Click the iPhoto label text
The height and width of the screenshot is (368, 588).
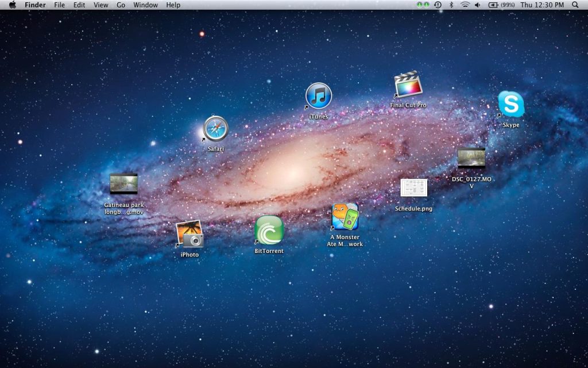coord(189,255)
